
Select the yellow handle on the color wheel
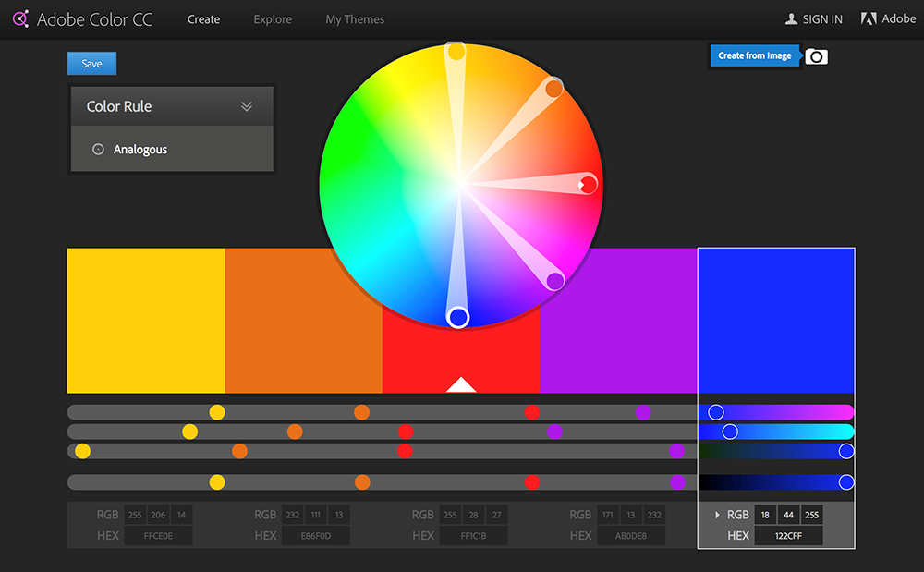[456, 53]
